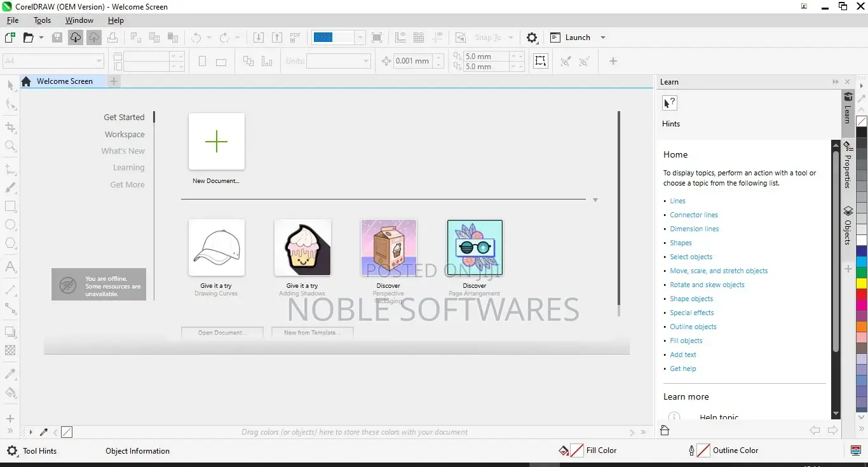Open the Connector lines help link
The image size is (868, 467).
694,215
